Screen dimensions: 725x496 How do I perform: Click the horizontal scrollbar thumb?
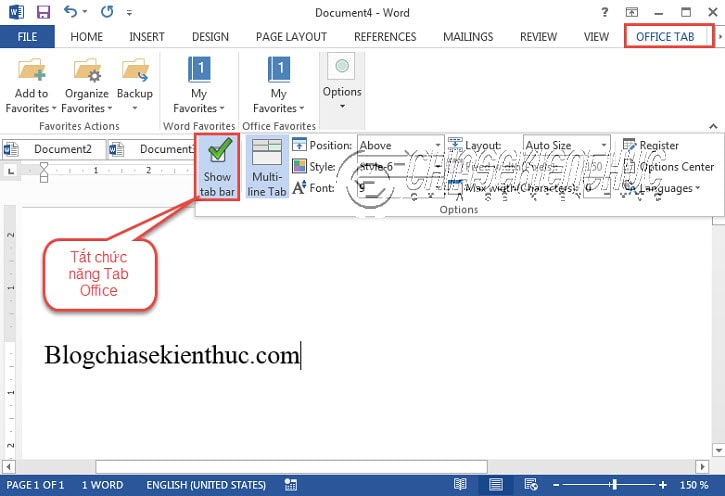[291, 466]
